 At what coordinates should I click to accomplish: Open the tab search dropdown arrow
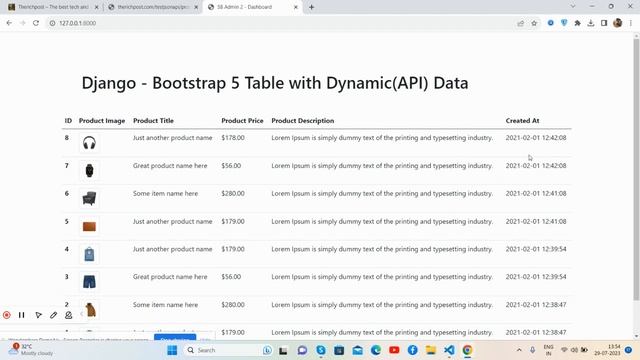573,7
